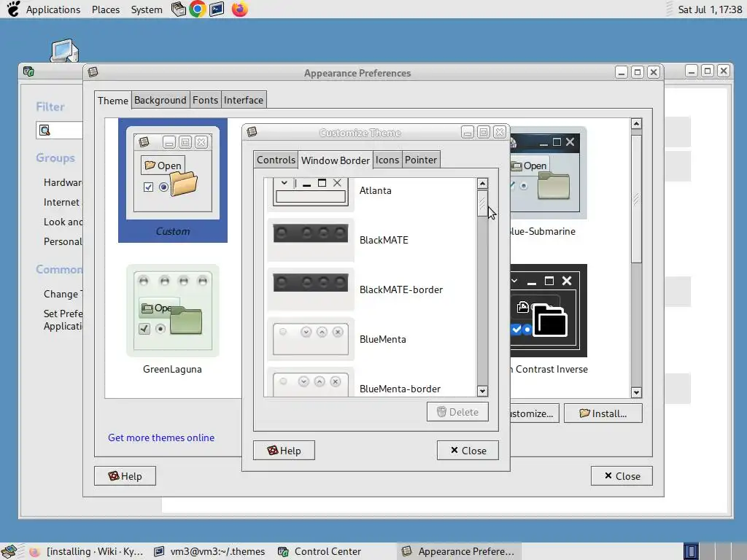This screenshot has width=747, height=560.
Task: Select Internet group in Control Center
Action: click(x=62, y=203)
